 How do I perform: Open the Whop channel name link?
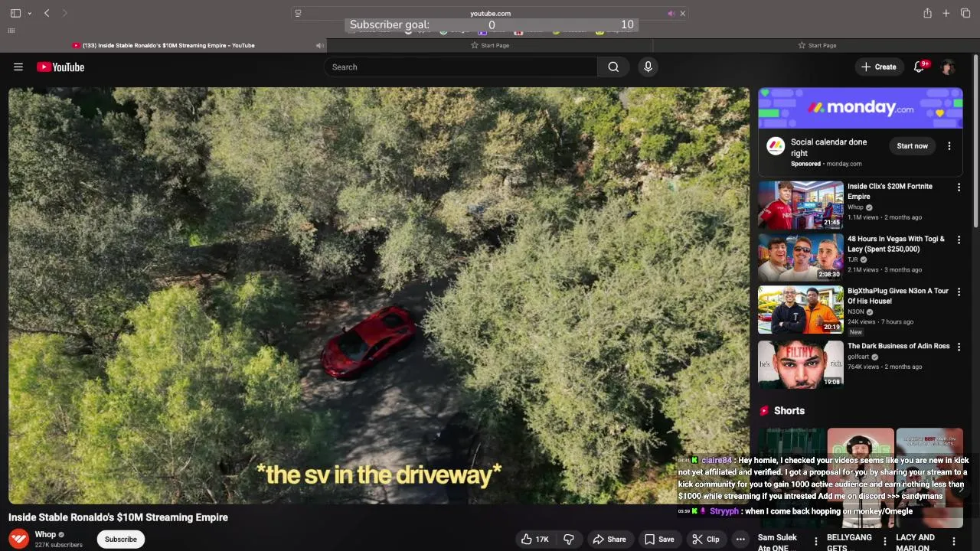[x=45, y=535]
